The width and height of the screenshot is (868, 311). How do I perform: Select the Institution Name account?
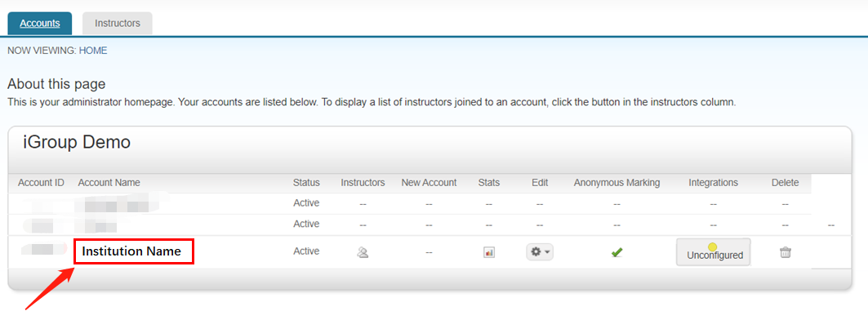131,251
